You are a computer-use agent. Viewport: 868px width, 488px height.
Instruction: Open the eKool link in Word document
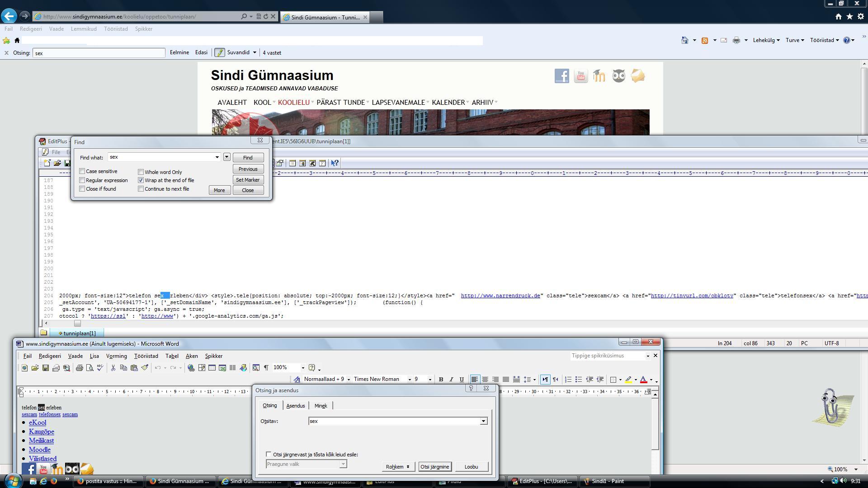click(38, 422)
